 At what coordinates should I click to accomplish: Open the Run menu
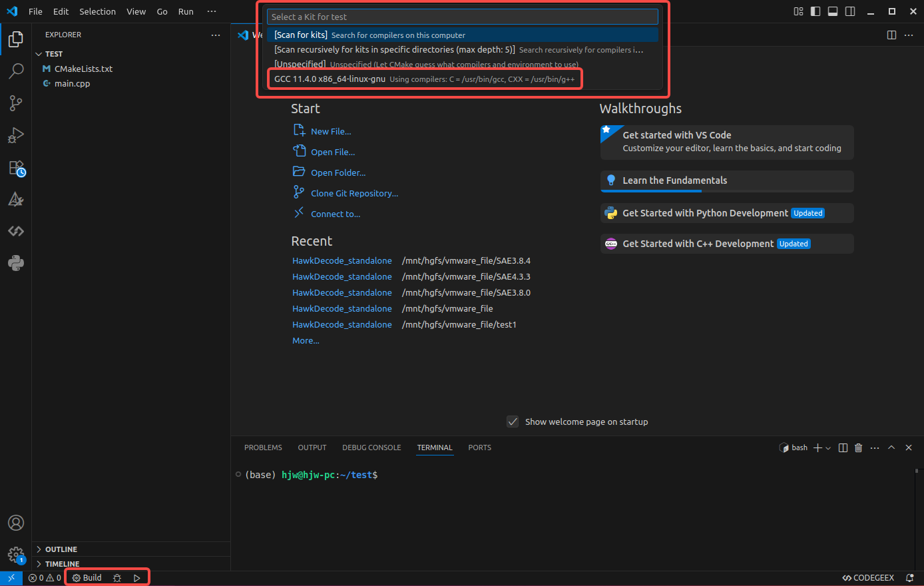[186, 11]
